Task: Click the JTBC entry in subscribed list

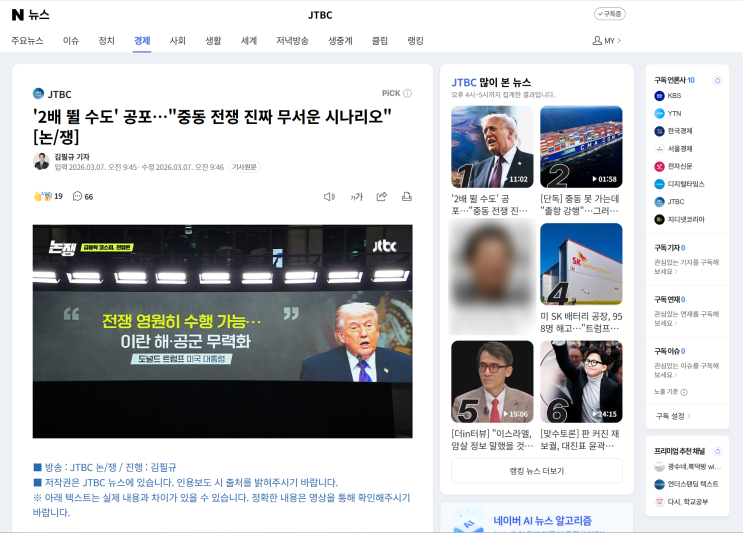Action: 670,202
